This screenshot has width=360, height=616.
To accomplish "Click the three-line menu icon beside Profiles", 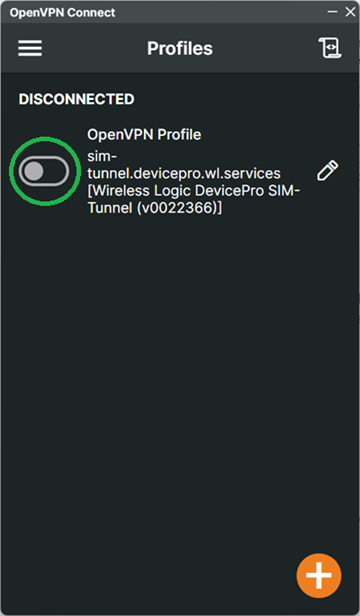I will 30,48.
